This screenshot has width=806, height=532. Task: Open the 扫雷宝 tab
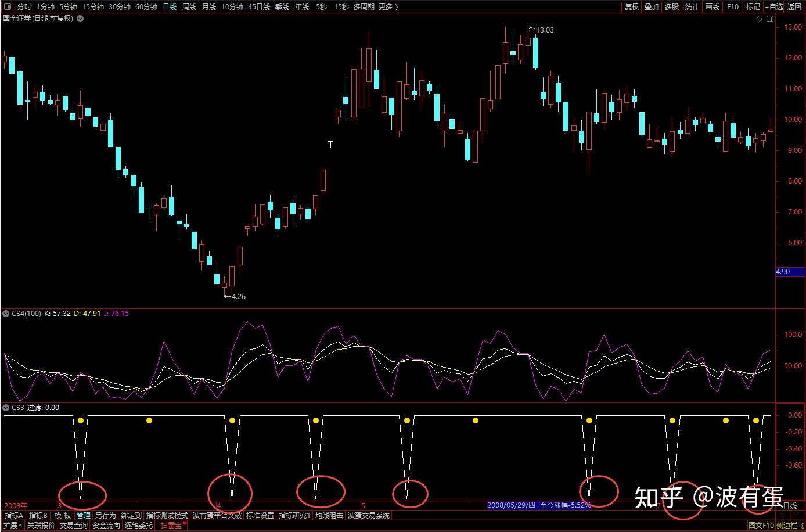(171, 526)
